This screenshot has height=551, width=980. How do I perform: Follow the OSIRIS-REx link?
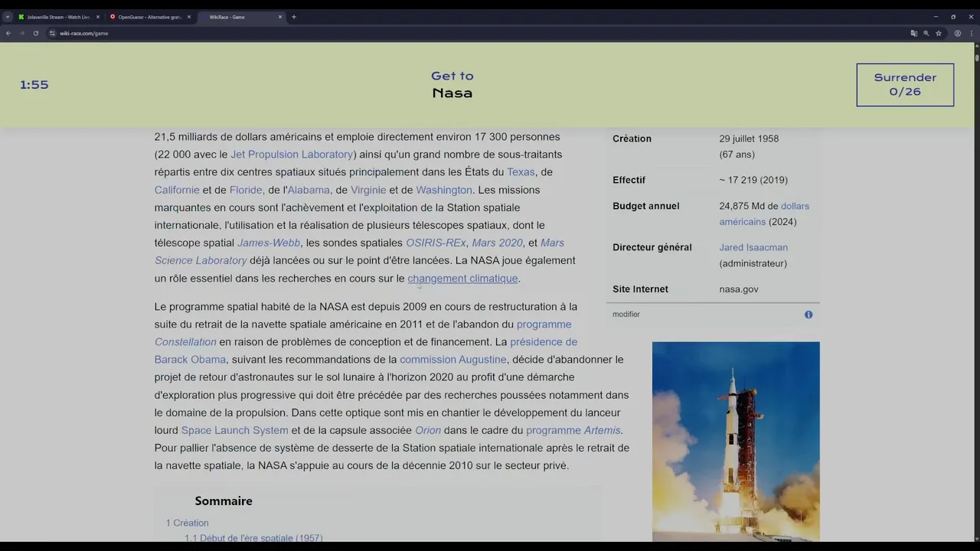click(x=436, y=243)
